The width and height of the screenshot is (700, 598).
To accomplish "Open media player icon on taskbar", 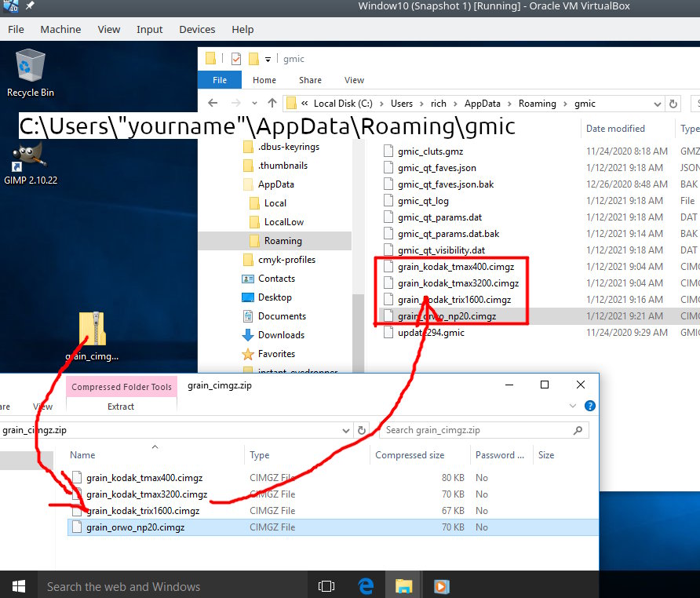I will pos(442,586).
